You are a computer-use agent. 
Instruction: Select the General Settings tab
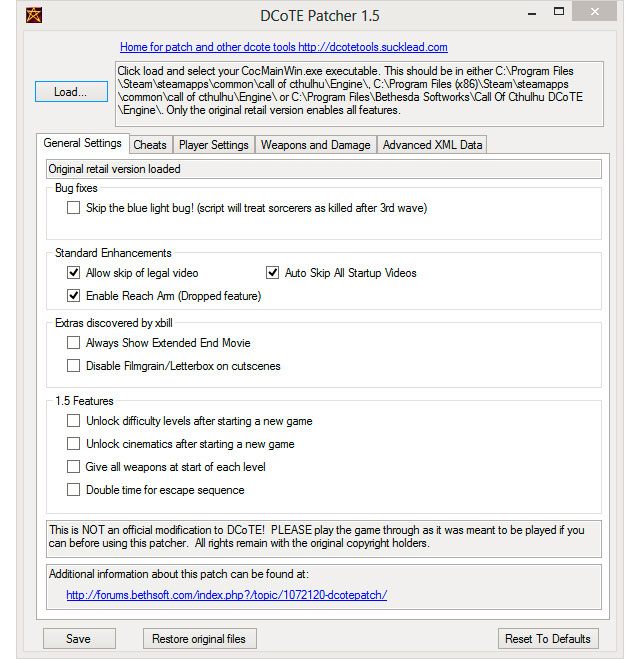tap(82, 144)
